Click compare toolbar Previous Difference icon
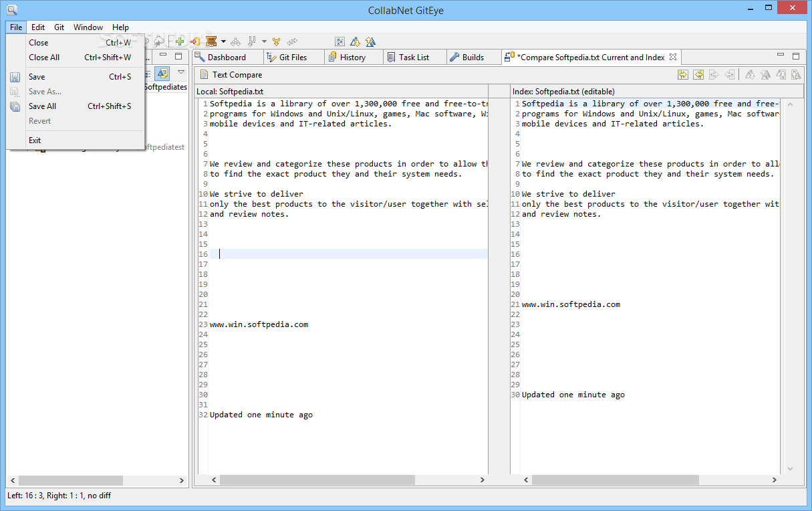 coord(765,74)
